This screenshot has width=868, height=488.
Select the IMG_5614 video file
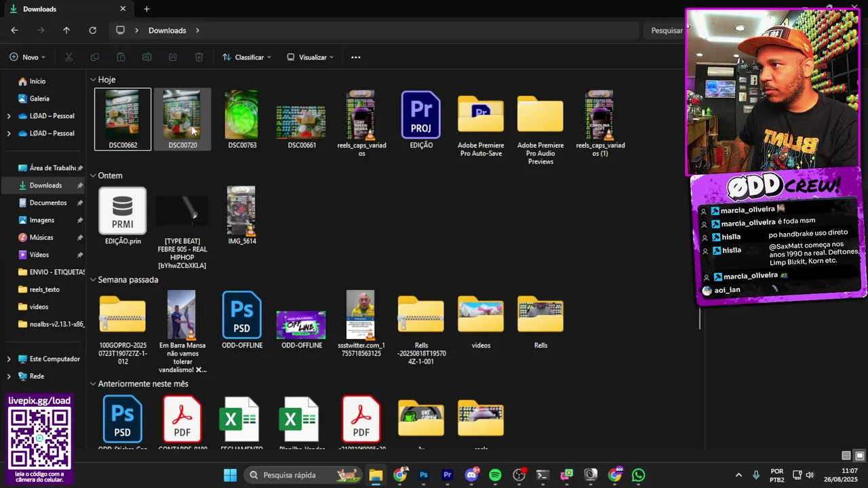click(x=242, y=216)
